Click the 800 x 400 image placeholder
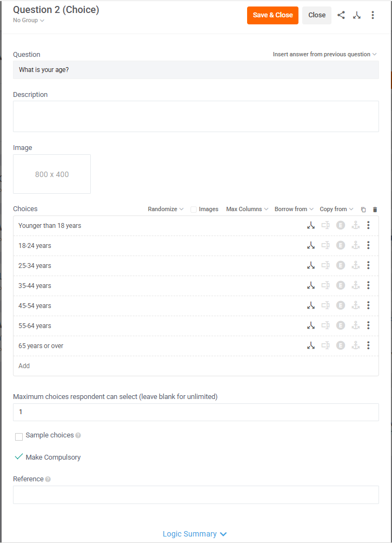The image size is (392, 543). [52, 174]
